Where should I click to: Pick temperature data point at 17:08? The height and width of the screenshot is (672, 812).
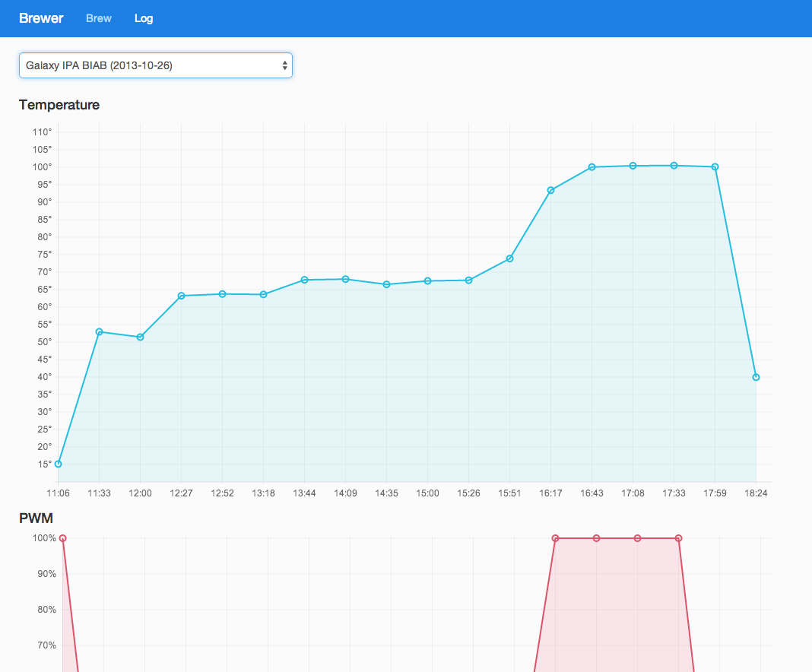click(x=633, y=166)
